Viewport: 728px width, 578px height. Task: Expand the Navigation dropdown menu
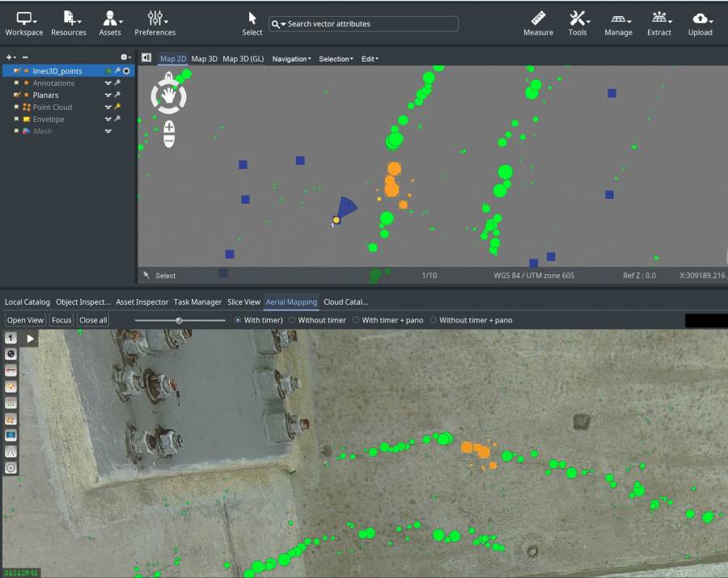[x=291, y=59]
